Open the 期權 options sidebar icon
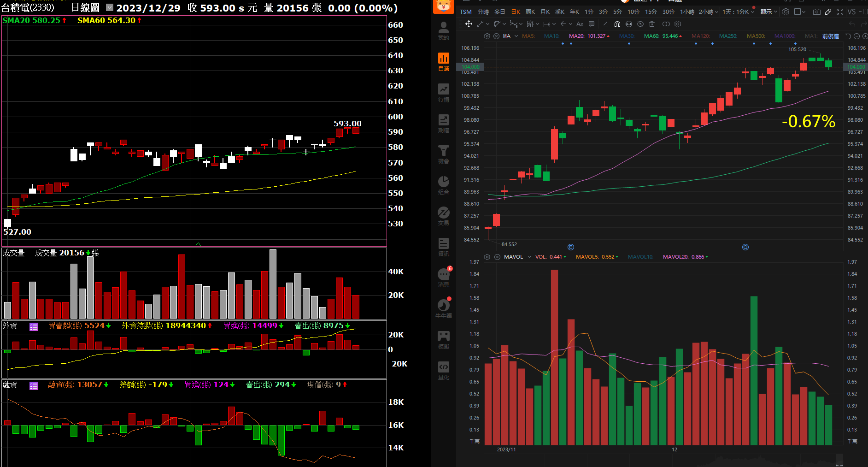This screenshot has width=868, height=467. tap(444, 124)
